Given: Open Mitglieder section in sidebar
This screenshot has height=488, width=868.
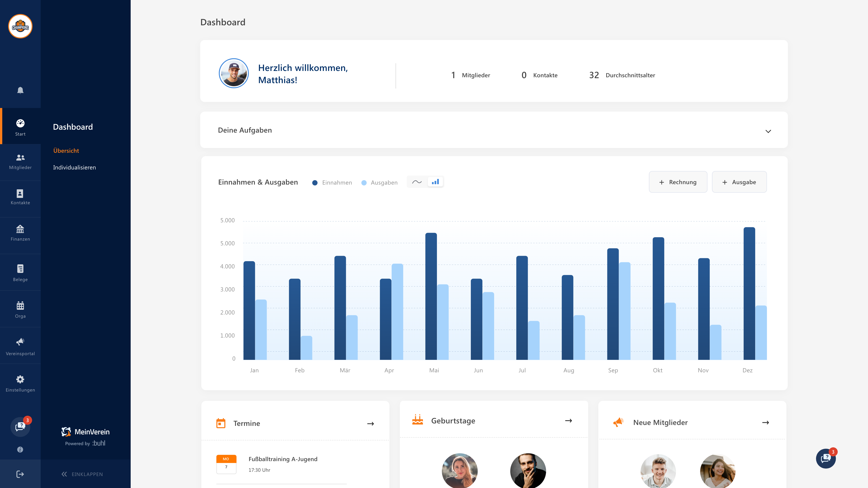Looking at the screenshot, I should 20,162.
